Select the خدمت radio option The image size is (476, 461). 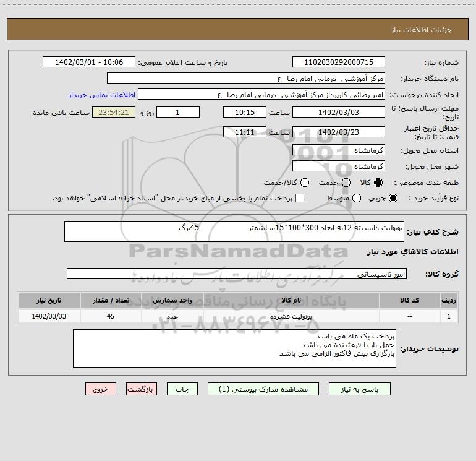pos(346,183)
